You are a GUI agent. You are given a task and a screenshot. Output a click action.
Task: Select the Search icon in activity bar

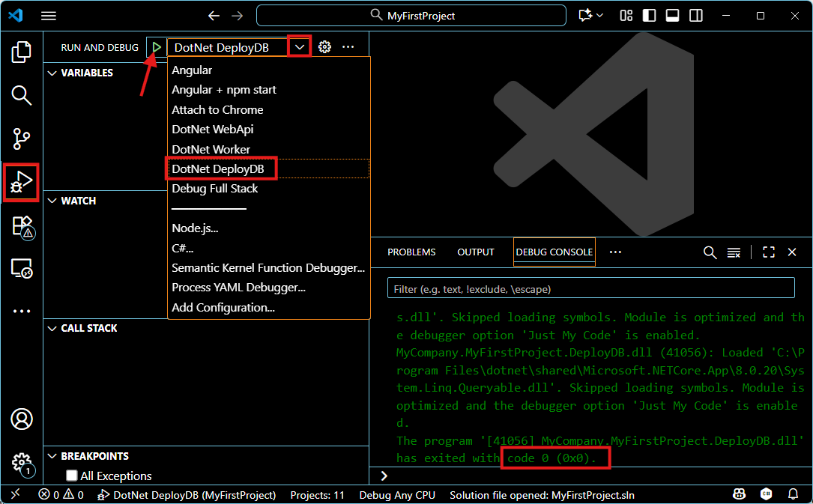pos(21,96)
